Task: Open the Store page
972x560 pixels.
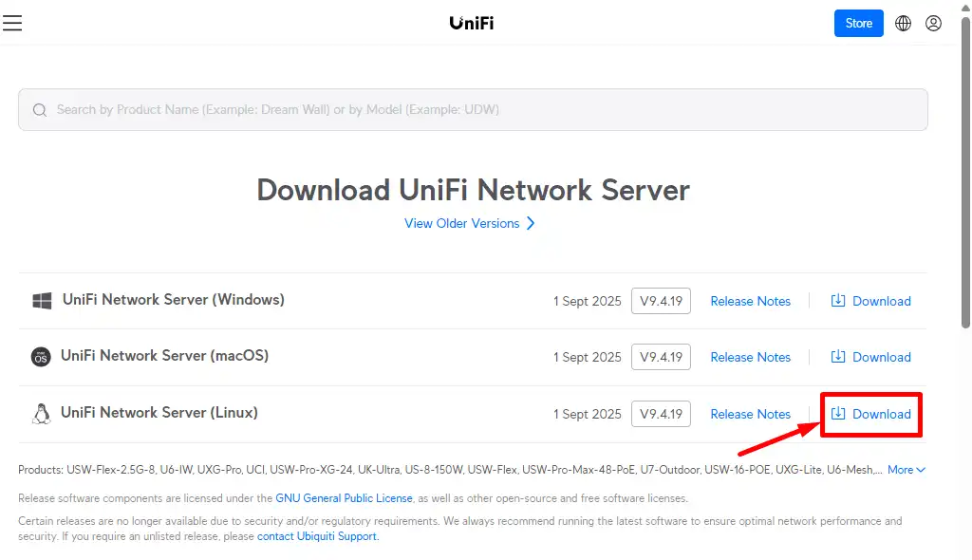Action: (x=858, y=23)
